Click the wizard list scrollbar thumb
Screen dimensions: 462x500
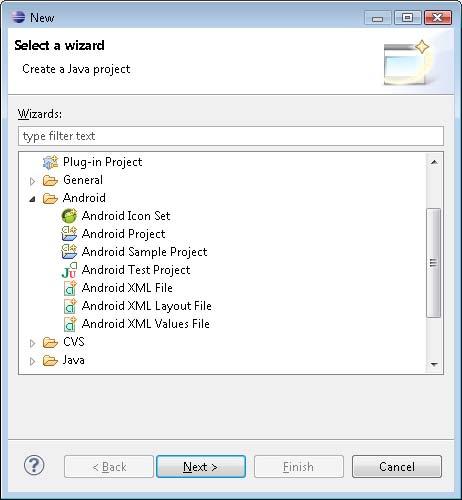pyautogui.click(x=434, y=263)
